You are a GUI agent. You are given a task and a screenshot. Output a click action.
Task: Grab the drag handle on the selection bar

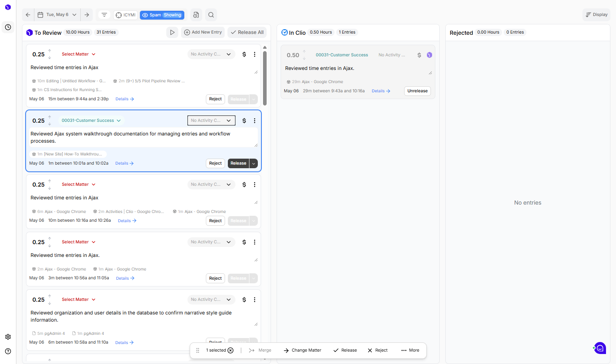pos(197,350)
